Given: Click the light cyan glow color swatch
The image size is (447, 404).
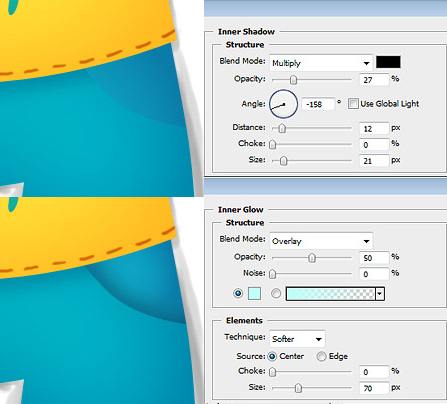Looking at the screenshot, I should (254, 294).
